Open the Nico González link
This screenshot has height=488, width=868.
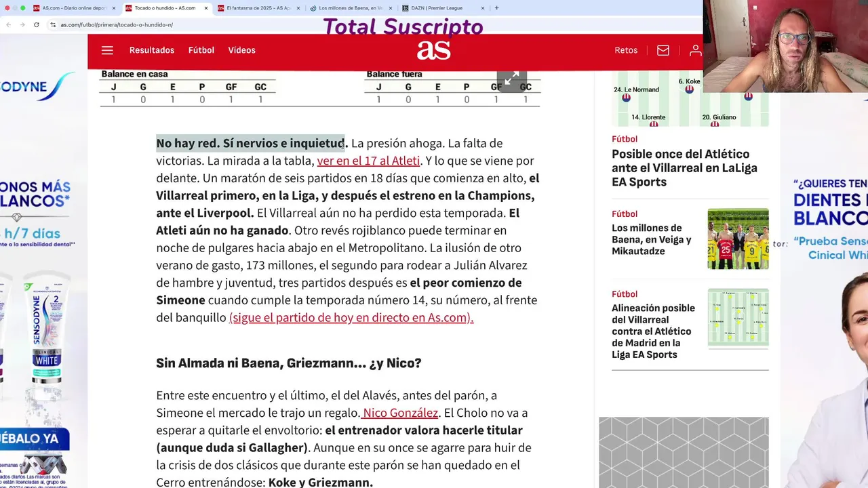click(399, 413)
